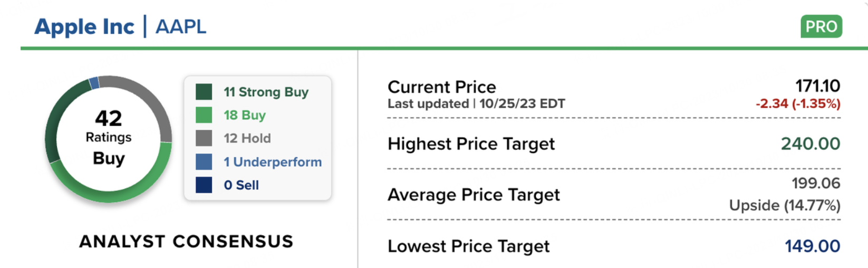Click the Current Price value 171.10

817,86
